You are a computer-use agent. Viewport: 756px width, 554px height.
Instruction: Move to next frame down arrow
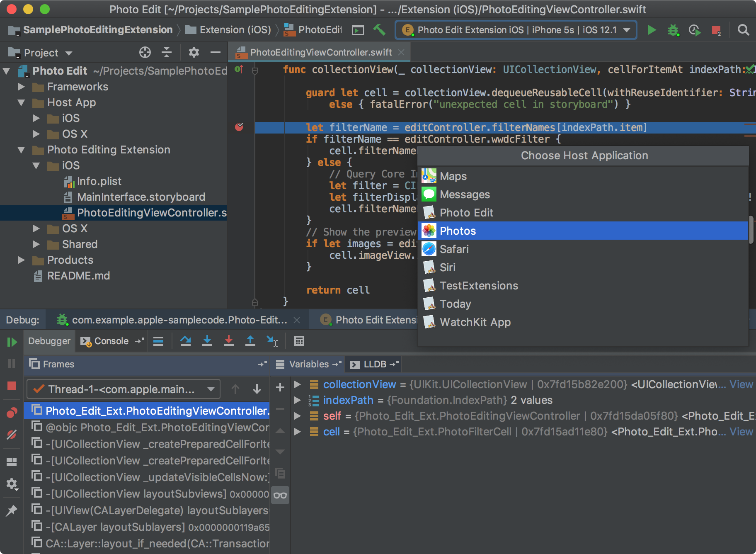(257, 389)
